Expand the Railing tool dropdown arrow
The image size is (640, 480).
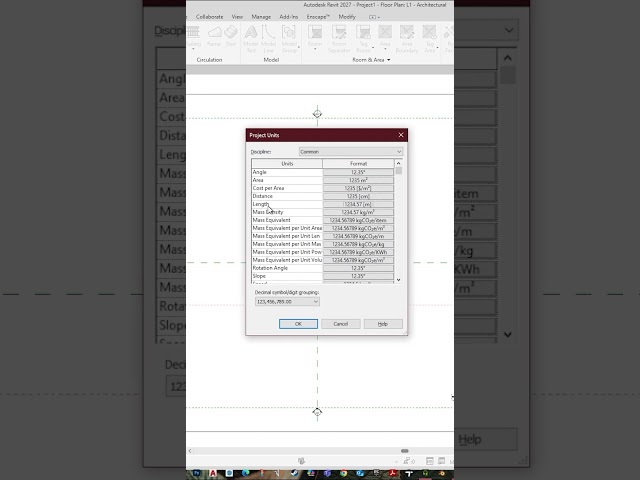tap(193, 49)
